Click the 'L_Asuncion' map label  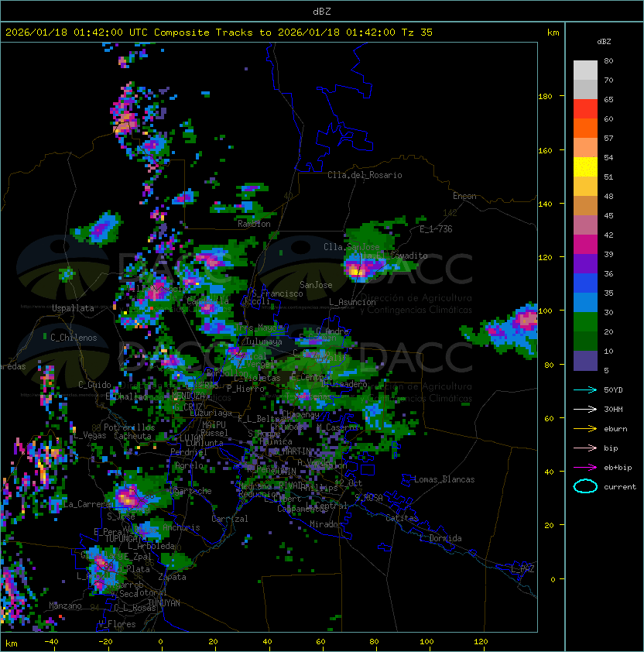click(x=352, y=302)
